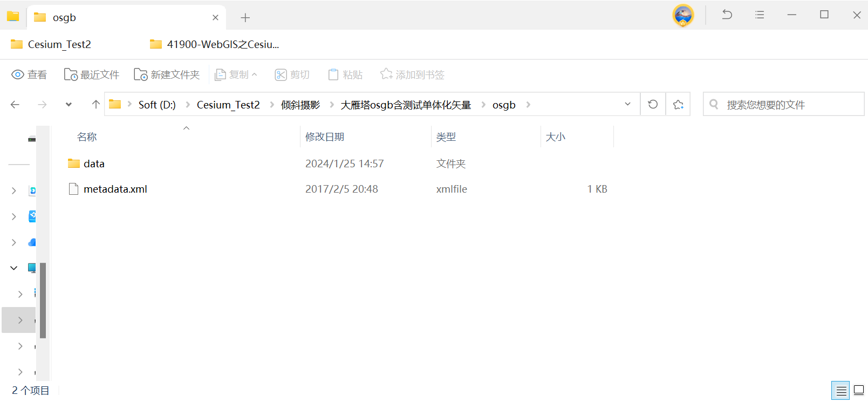Screen dimensions: 868x402
Task: Expand cloud sidebar tree item
Action: click(14, 242)
